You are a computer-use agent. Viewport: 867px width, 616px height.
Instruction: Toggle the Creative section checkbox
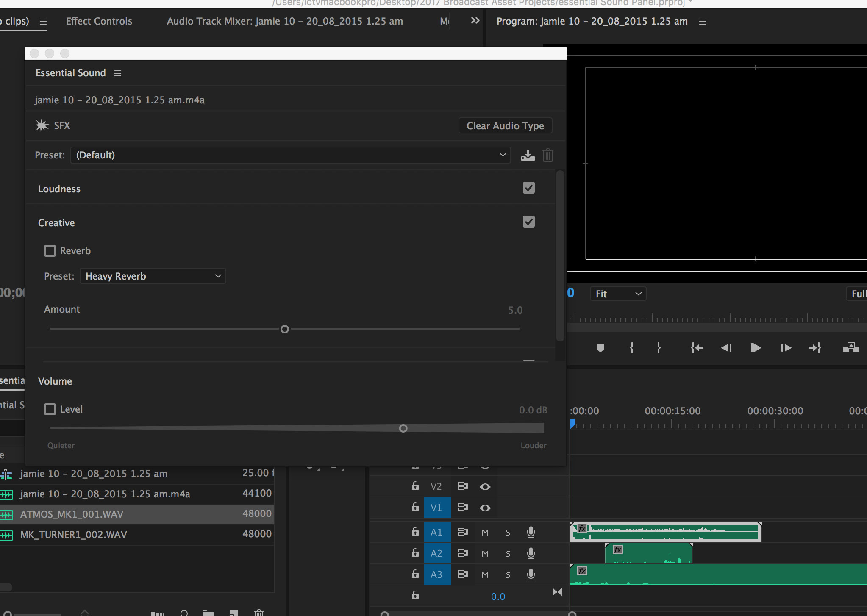529,222
